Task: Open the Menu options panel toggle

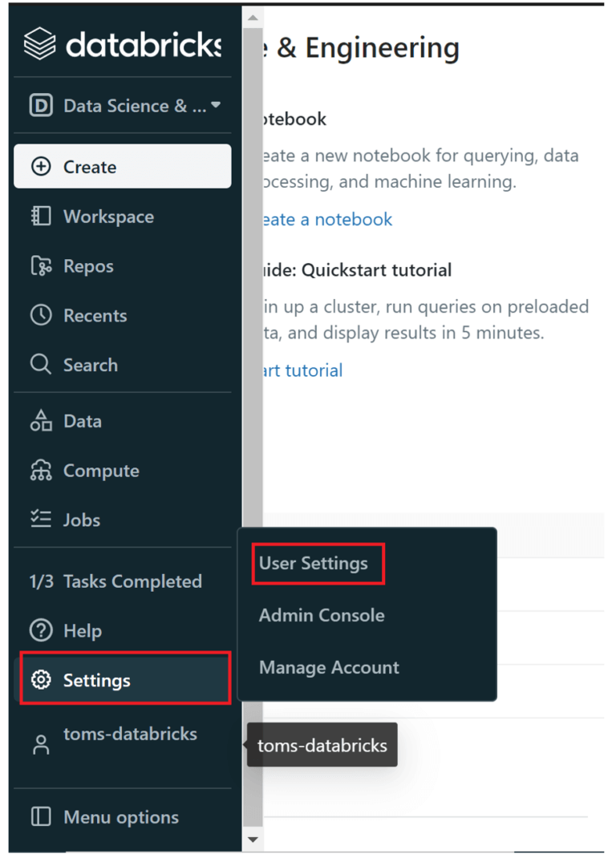Action: click(40, 817)
